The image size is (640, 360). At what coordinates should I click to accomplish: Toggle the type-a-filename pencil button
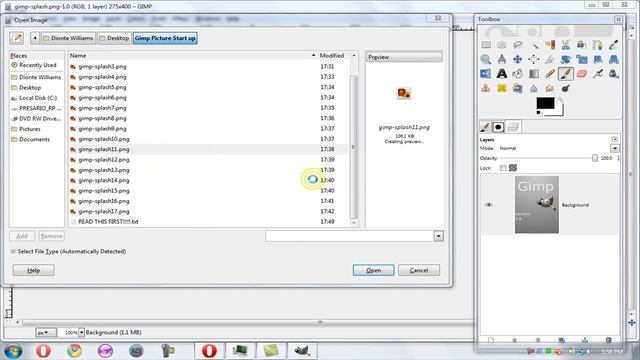[17, 38]
